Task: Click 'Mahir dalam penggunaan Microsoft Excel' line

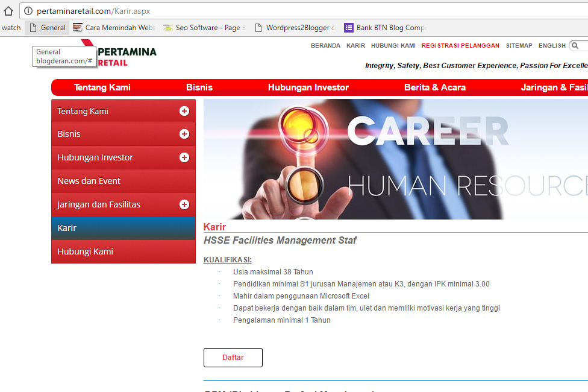Action: coord(301,296)
